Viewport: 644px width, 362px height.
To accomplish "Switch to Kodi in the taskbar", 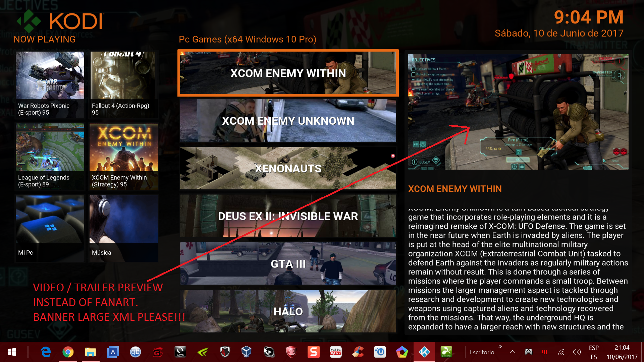I will click(x=424, y=352).
